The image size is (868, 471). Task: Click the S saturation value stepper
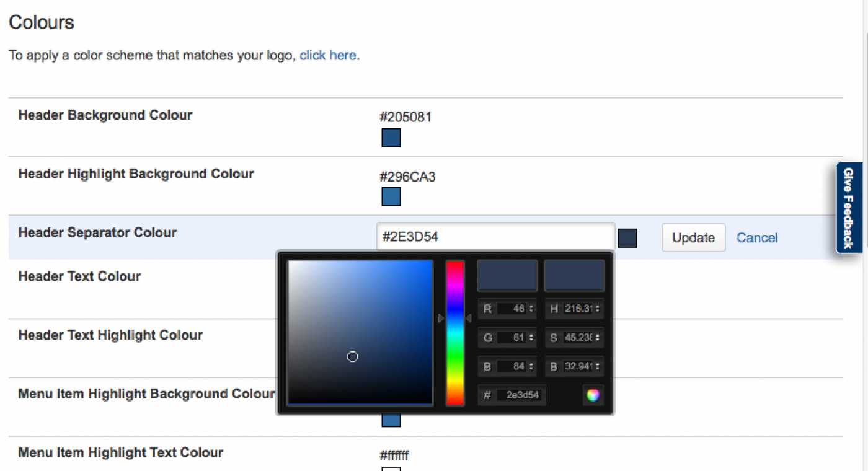click(x=598, y=338)
